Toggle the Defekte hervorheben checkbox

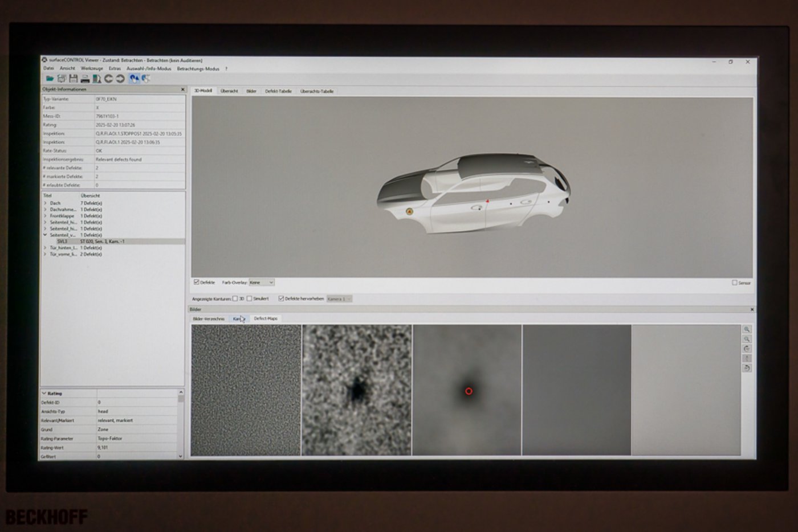pos(281,298)
